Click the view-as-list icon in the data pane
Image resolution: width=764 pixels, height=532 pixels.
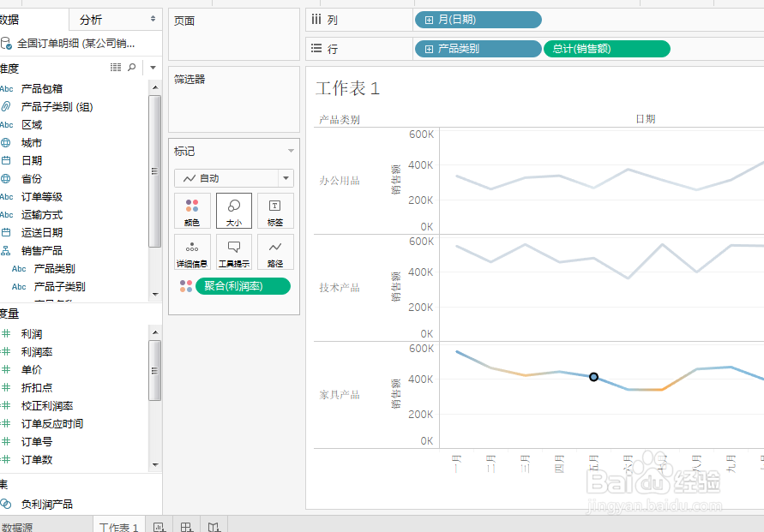tap(117, 69)
